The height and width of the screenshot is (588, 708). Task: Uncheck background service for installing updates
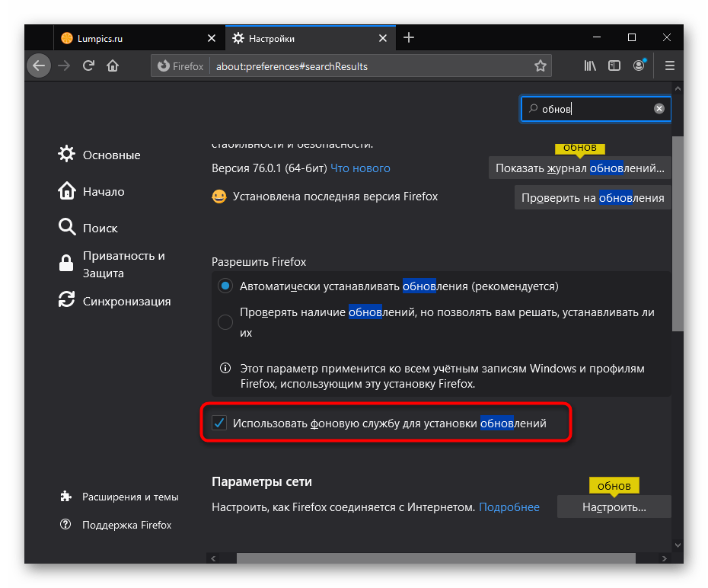click(219, 423)
